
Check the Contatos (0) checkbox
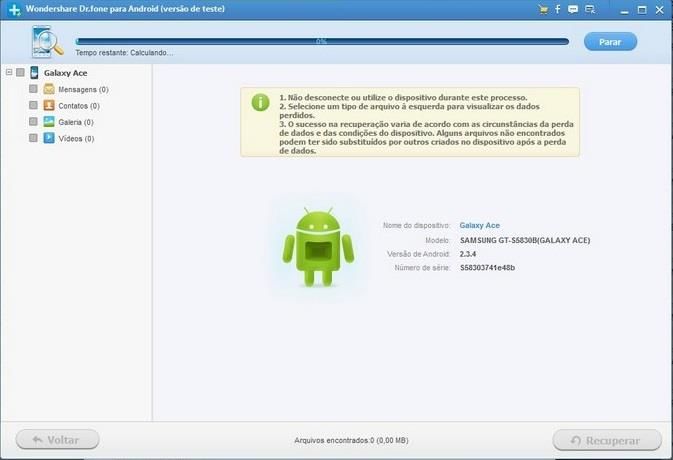[33, 105]
